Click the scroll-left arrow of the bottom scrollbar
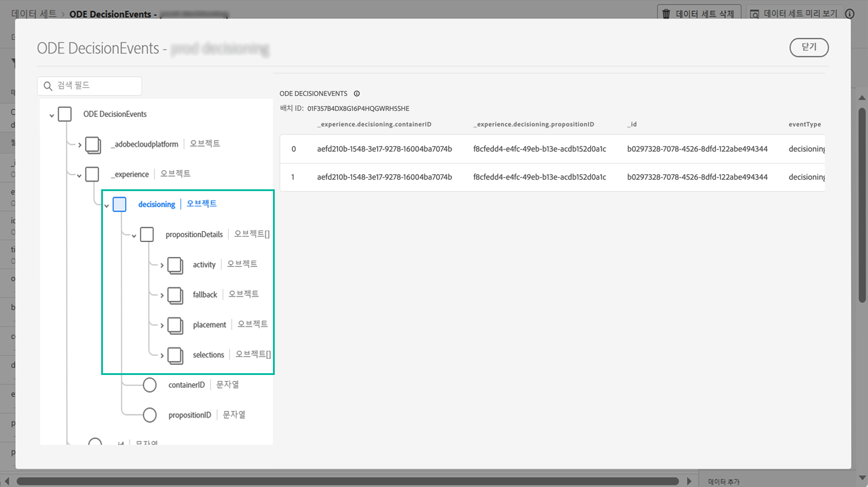Screen dimensions: 868x487 pos(8,481)
